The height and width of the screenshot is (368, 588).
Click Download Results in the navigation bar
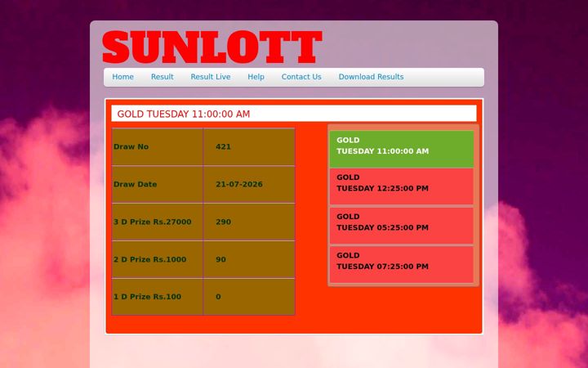tap(371, 77)
